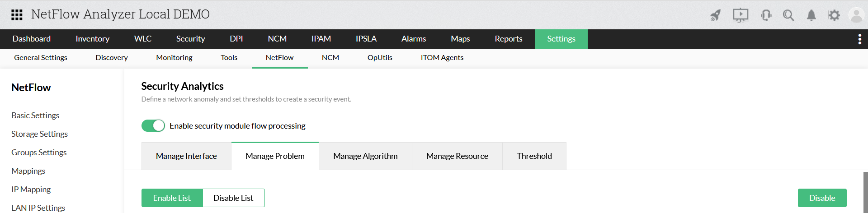The width and height of the screenshot is (868, 213).
Task: Click the rocket quick-start icon
Action: point(715,15)
